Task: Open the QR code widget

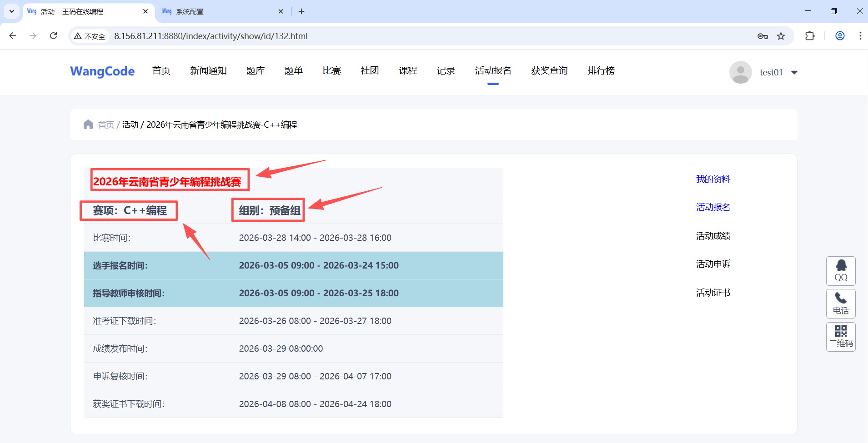Action: pos(841,337)
